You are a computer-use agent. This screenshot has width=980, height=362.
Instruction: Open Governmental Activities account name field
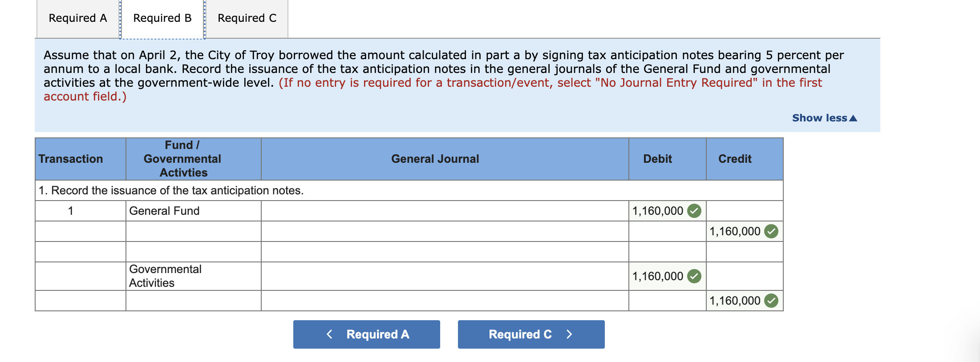445,276
